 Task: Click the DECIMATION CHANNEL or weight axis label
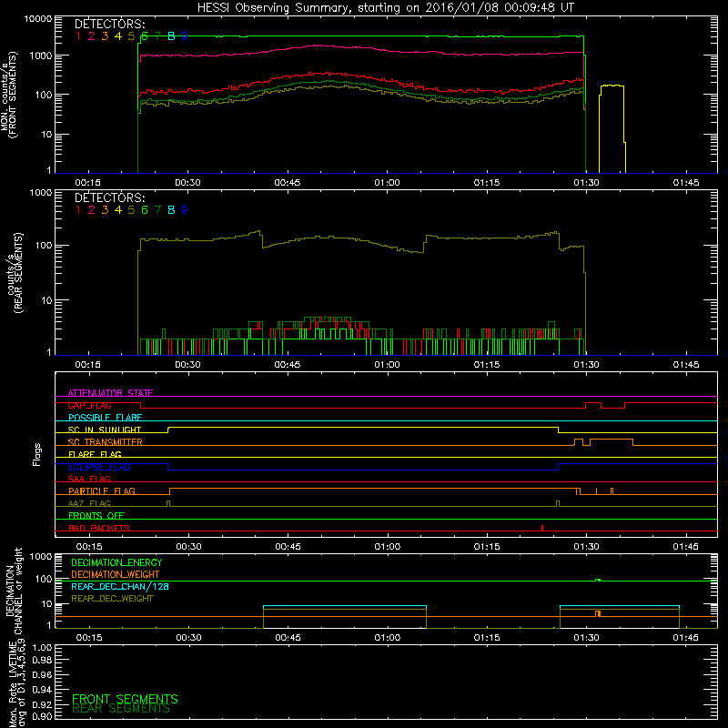point(14,591)
